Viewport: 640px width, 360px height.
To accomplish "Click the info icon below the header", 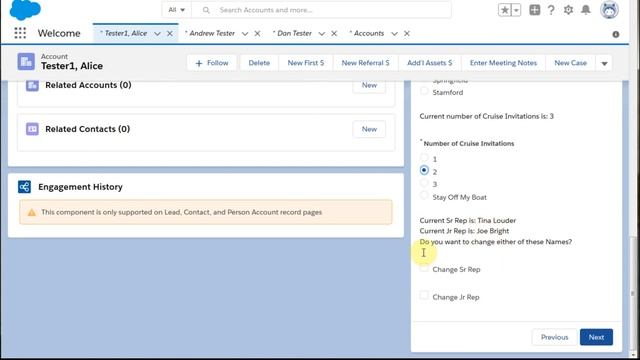I will [616, 34].
